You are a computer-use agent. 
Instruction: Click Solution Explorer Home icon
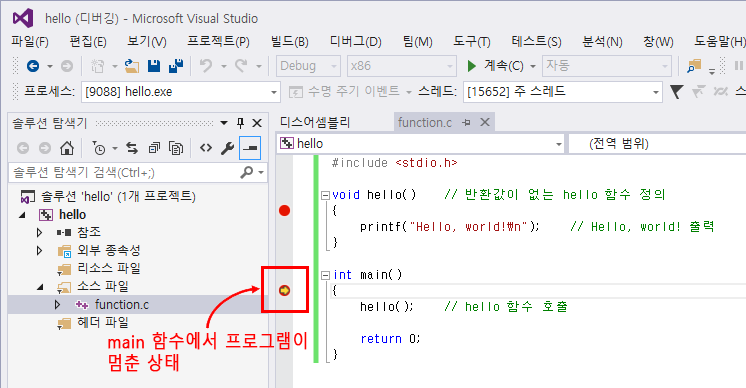[67, 148]
